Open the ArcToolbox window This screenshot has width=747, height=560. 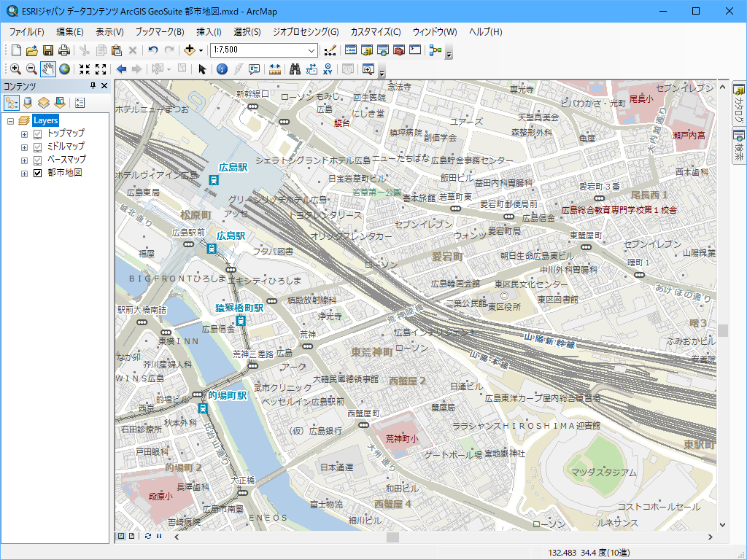pyautogui.click(x=399, y=50)
